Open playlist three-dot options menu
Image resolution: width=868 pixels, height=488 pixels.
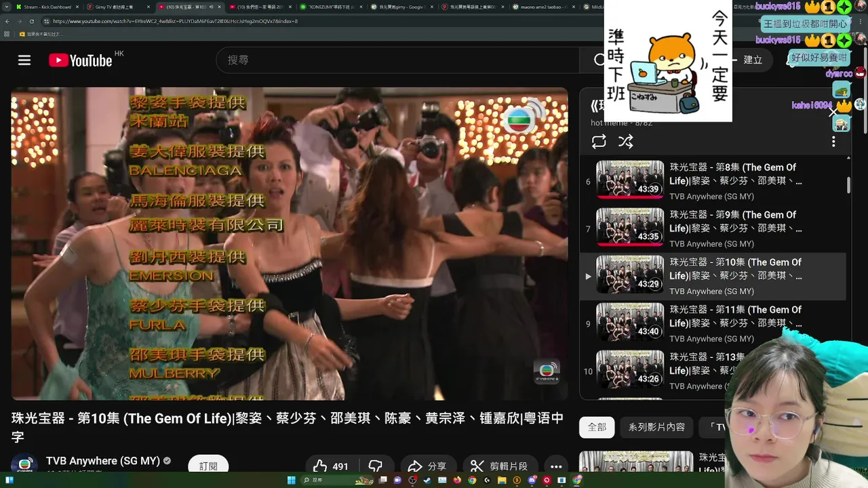(x=833, y=142)
